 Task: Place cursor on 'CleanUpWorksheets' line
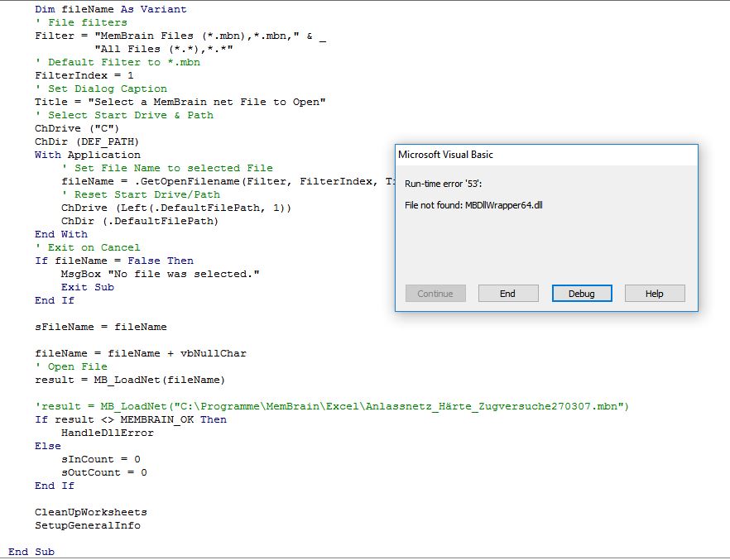pyautogui.click(x=90, y=512)
